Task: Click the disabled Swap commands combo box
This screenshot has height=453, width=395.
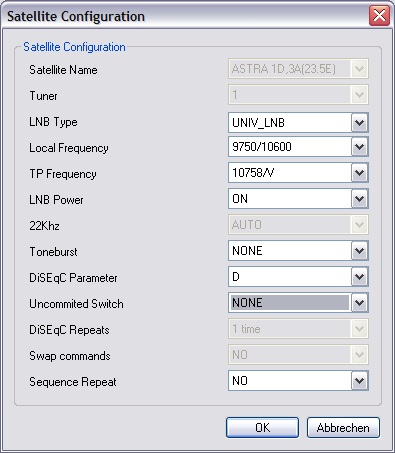Action: tap(298, 355)
